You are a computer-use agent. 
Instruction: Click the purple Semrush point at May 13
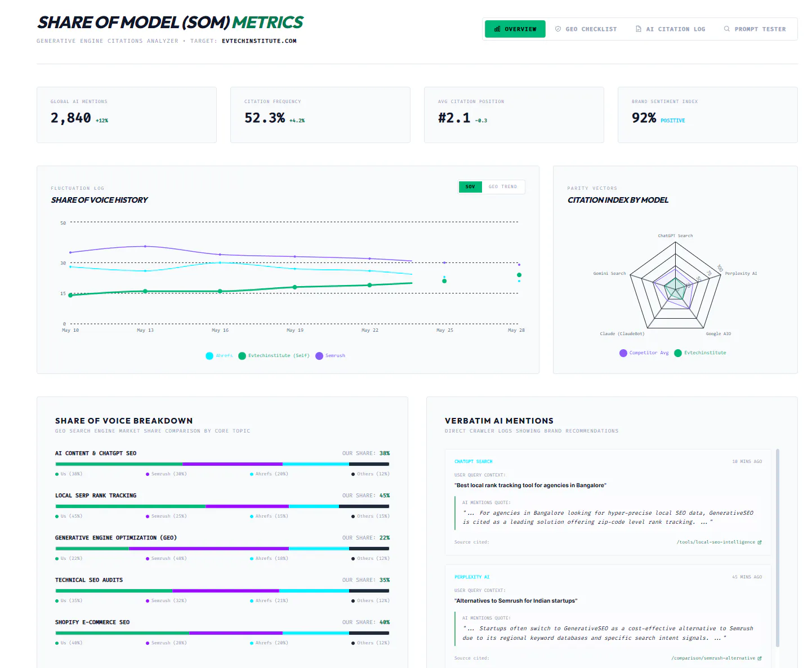pyautogui.click(x=145, y=246)
